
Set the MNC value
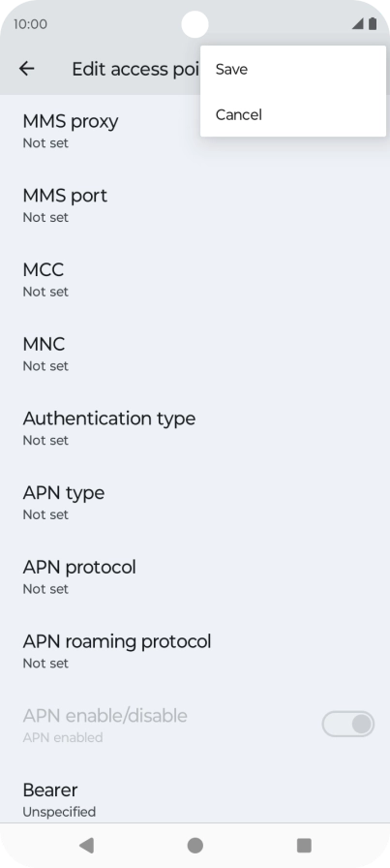click(195, 355)
